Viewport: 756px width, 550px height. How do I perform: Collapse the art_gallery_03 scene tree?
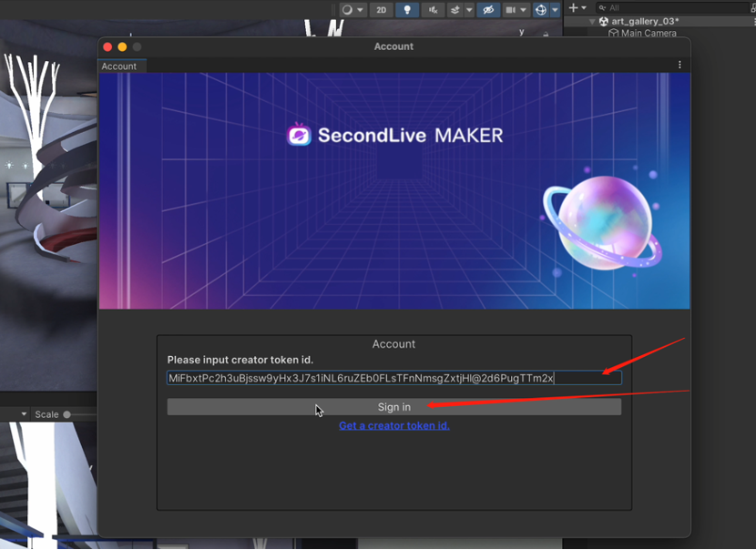click(x=592, y=21)
